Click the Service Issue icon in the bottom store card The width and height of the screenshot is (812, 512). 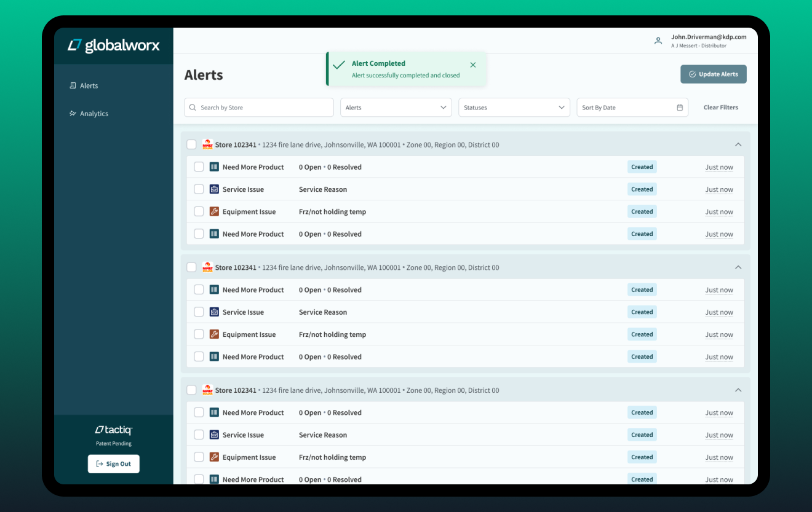click(214, 435)
